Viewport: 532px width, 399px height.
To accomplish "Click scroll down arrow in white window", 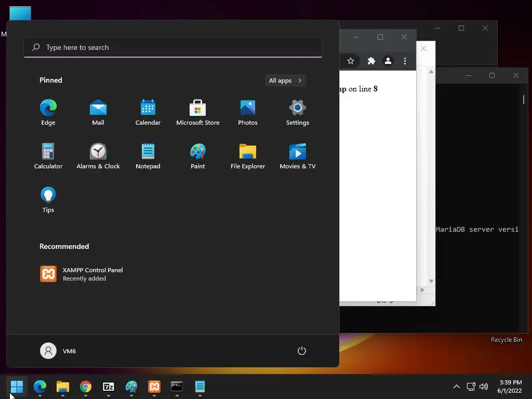I will pyautogui.click(x=431, y=281).
